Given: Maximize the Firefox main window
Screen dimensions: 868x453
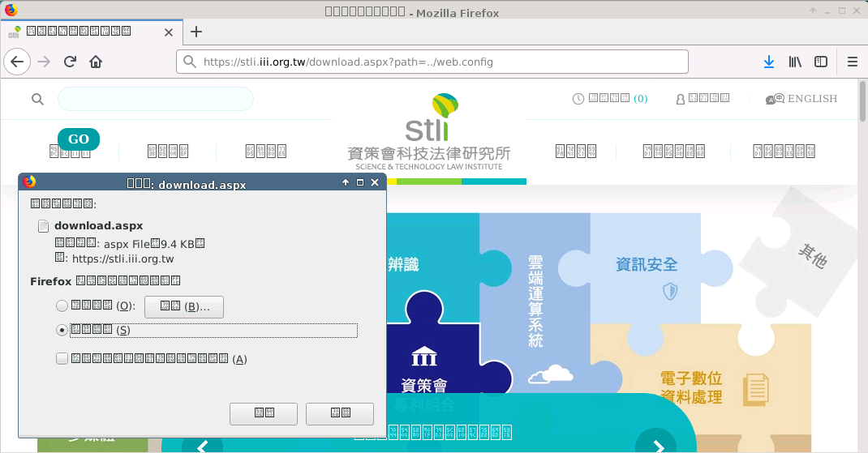Looking at the screenshot, I should [842, 11].
